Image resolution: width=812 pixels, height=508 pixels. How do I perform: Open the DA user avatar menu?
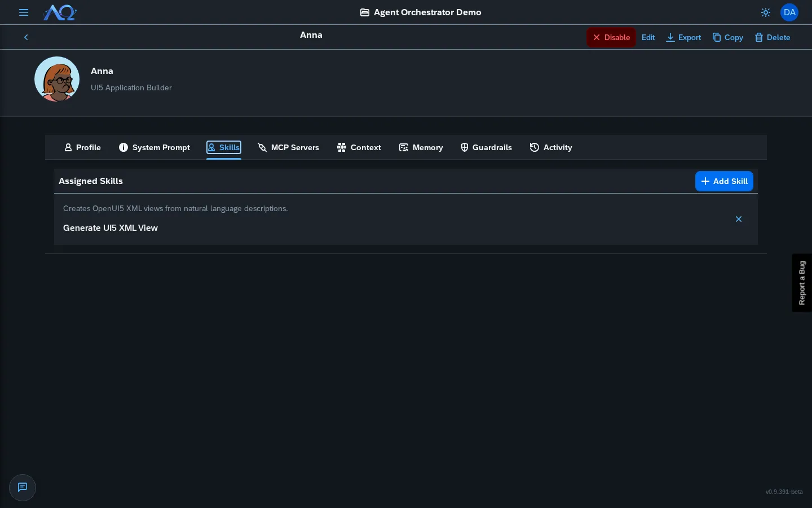point(789,12)
